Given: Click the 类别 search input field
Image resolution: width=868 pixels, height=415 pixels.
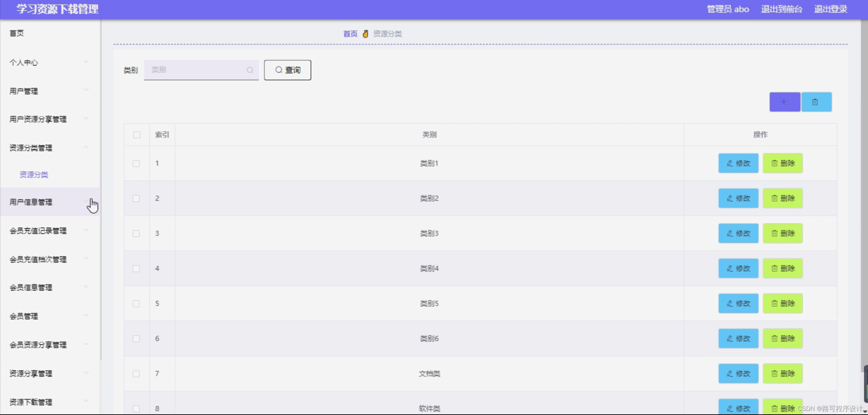Looking at the screenshot, I should (x=197, y=70).
